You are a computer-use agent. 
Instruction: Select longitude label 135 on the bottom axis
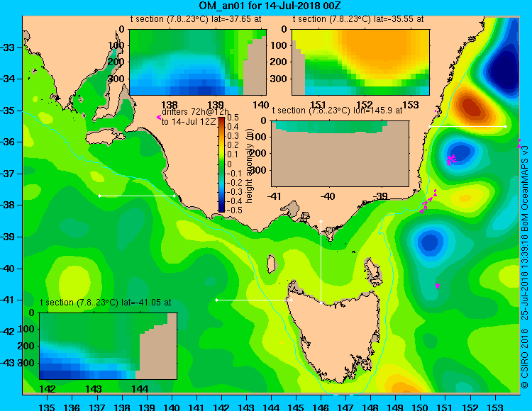tap(47, 407)
